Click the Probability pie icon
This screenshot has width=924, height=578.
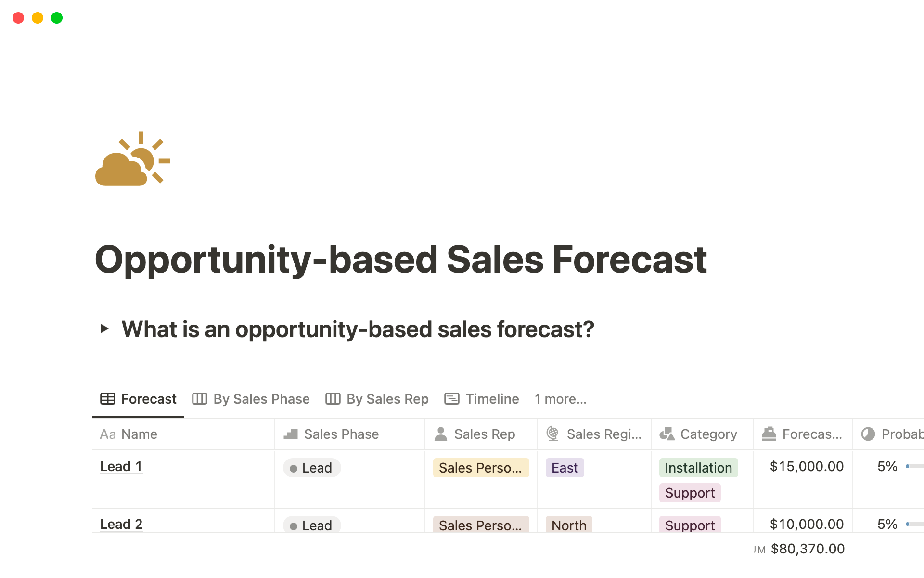(x=868, y=434)
